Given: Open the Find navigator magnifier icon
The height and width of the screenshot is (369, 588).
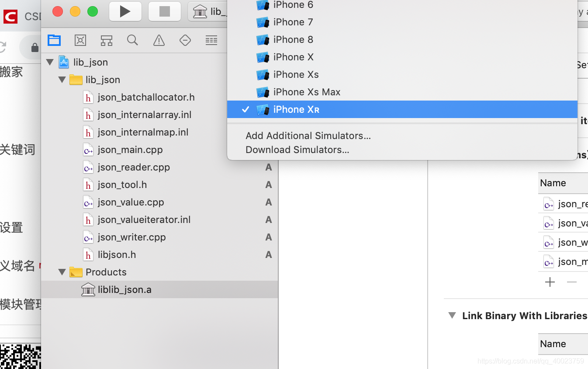Looking at the screenshot, I should click(132, 41).
